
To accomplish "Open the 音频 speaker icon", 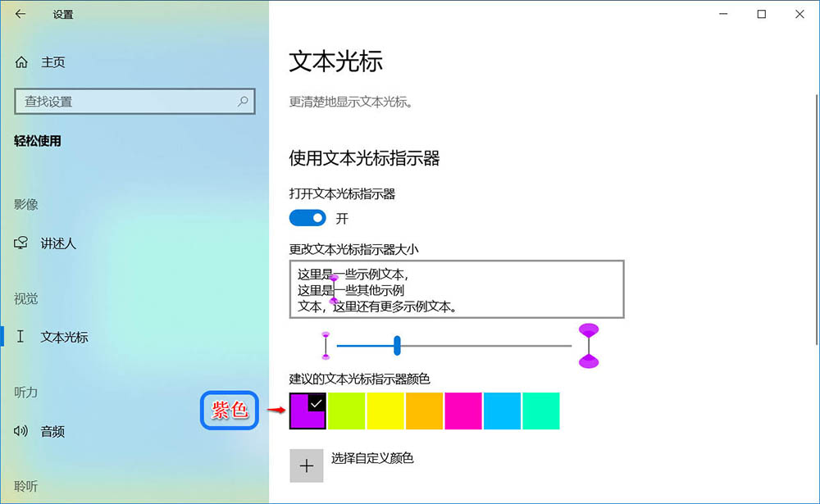I will [21, 431].
